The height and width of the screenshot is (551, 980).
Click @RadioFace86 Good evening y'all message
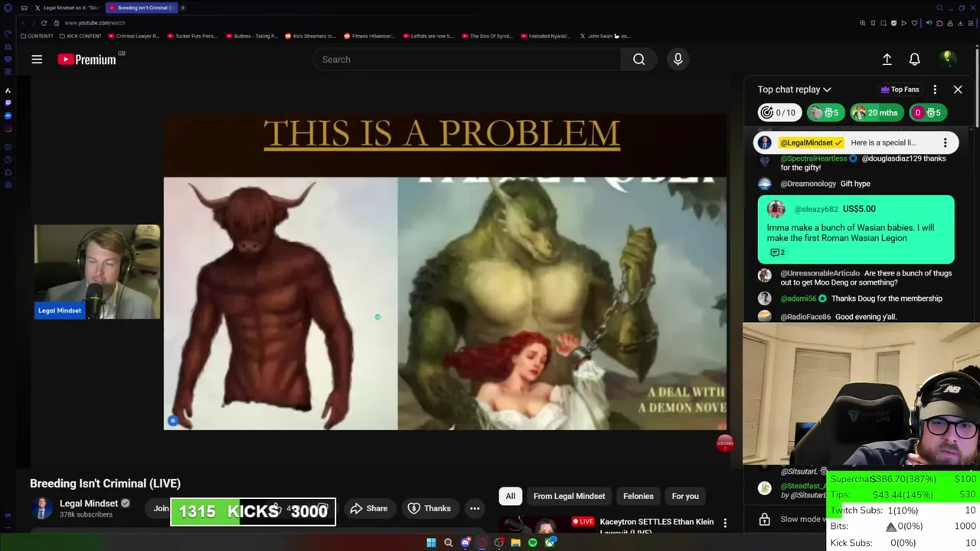pyautogui.click(x=856, y=317)
